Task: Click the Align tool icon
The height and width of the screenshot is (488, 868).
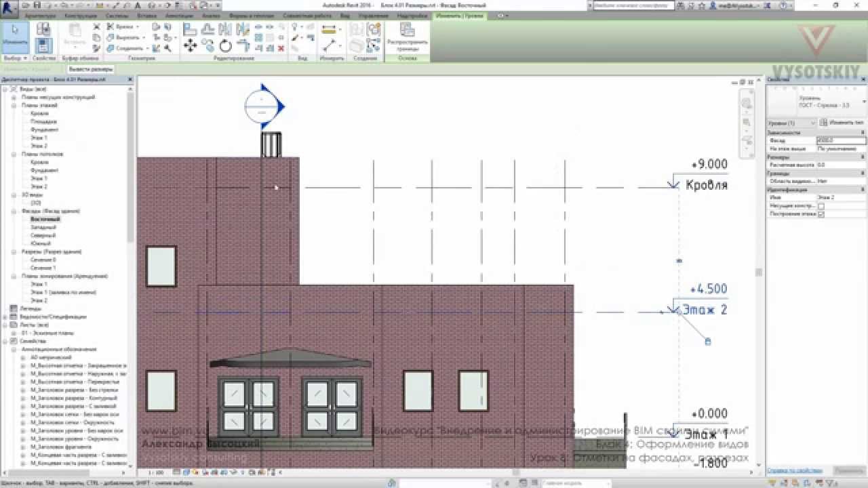Action: pos(191,30)
